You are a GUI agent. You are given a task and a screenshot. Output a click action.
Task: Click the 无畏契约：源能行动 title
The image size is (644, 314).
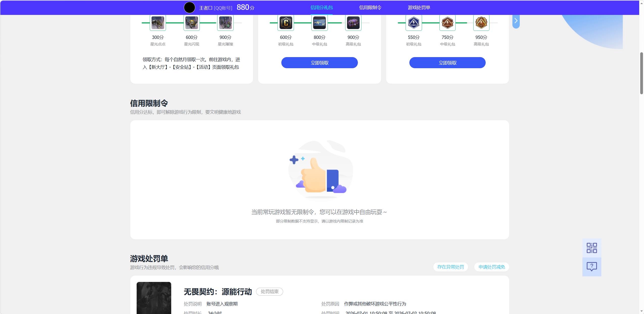click(218, 292)
